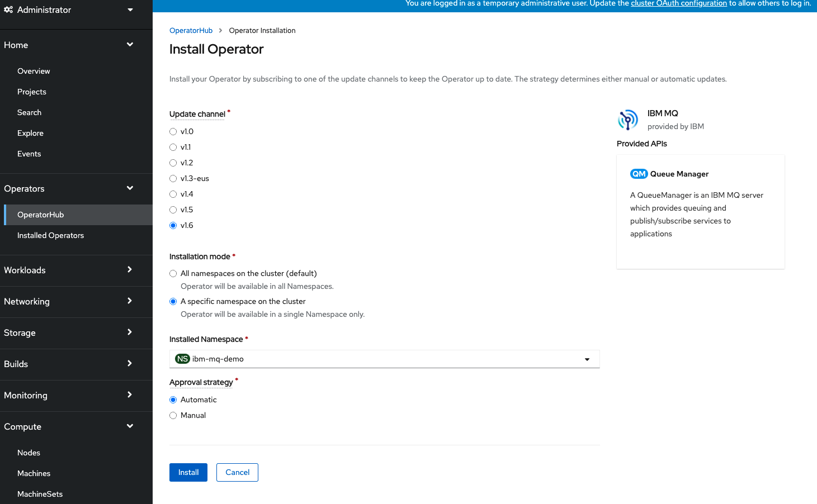Click the Cancel button
Image resolution: width=817 pixels, height=504 pixels.
[x=238, y=473]
